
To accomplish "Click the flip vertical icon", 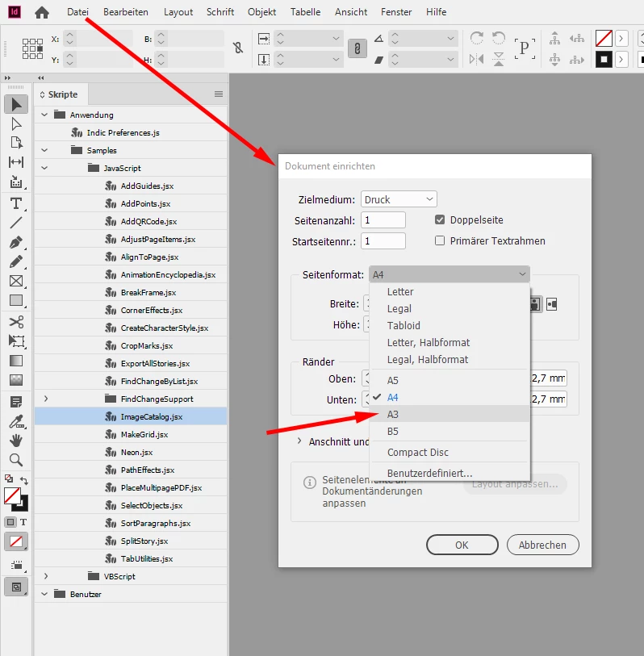I will click(x=499, y=59).
